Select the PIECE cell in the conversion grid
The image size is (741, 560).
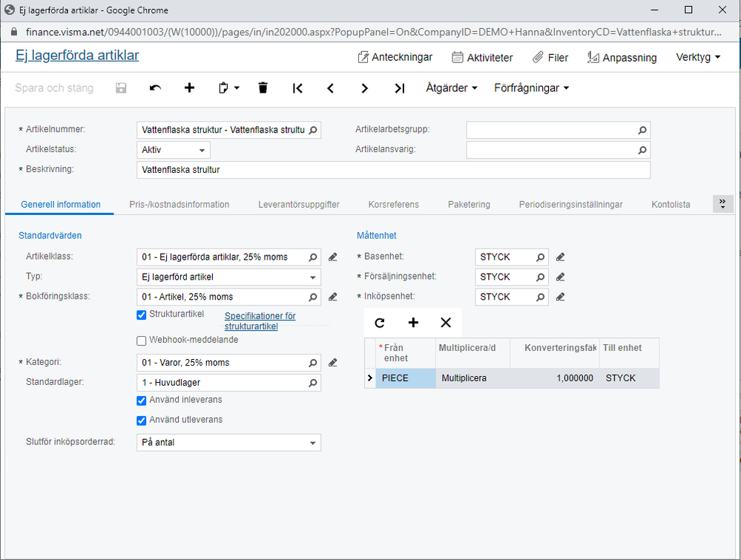click(406, 378)
